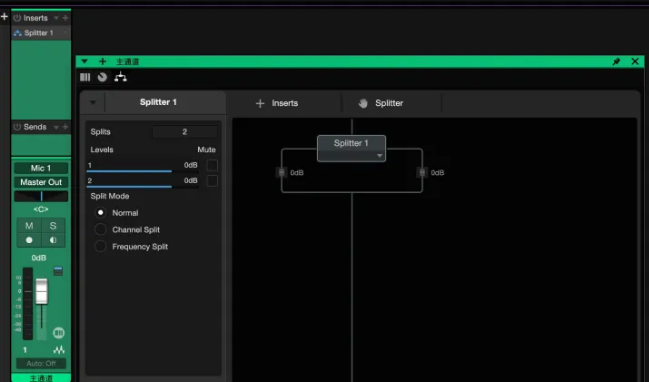The image size is (649, 382).
Task: Open the macro controls knob icon
Action: (x=102, y=77)
